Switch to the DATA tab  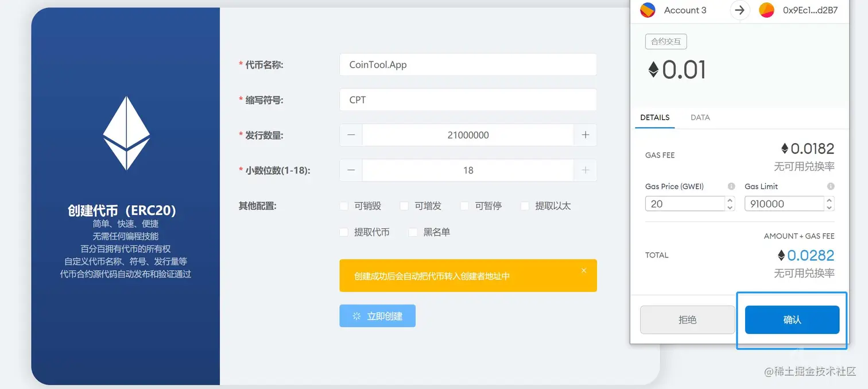click(700, 117)
